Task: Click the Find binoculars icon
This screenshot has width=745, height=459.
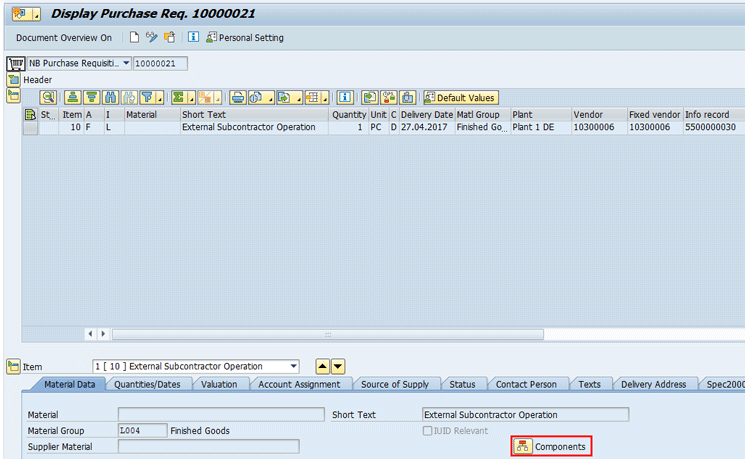Action: [112, 97]
